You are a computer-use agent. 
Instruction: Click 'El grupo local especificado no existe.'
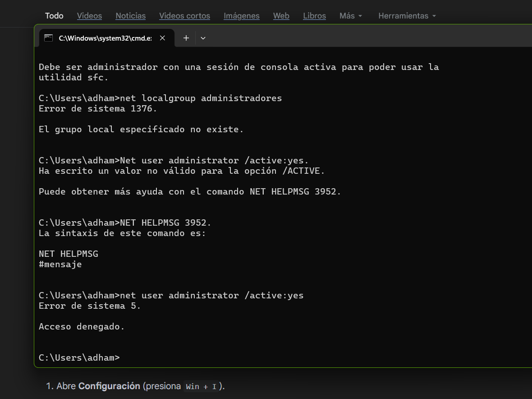(141, 130)
